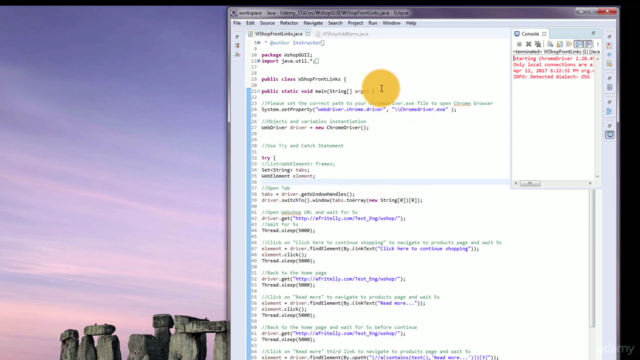Click Remove Launch icon in Console toolbar
This screenshot has width=640, height=360.
coord(529,44)
